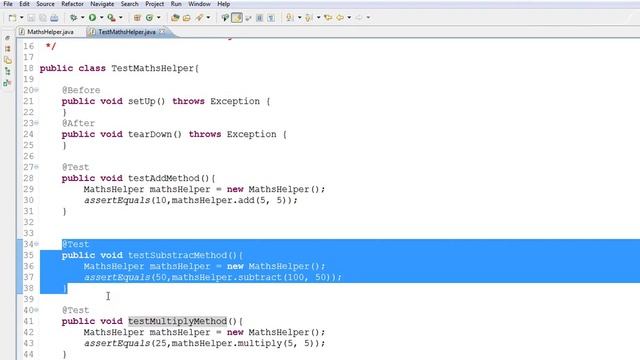Toggle Show Whitespace Characters icon
Viewport: 640px width, 360px height.
(271, 18)
